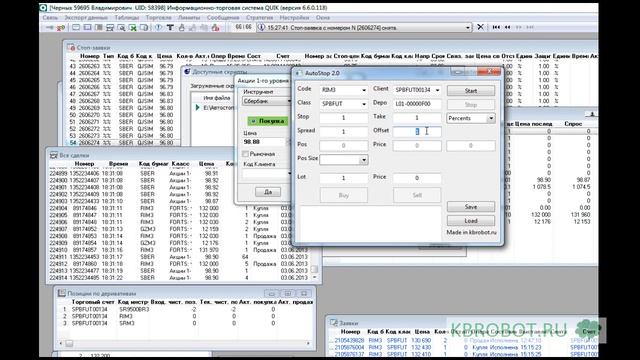This screenshot has width=640, height=360.
Task: Click vertical scrollbar thumb in Все сделки
Action: (314, 269)
